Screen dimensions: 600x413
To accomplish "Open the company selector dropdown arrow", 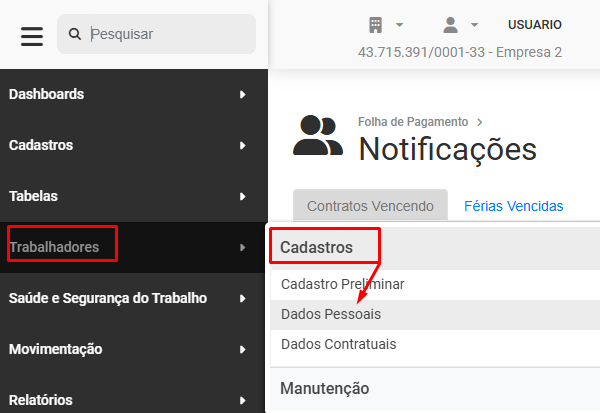I will 399,25.
